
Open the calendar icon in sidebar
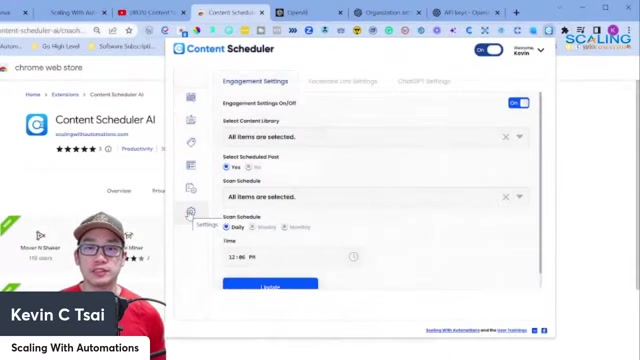click(191, 97)
